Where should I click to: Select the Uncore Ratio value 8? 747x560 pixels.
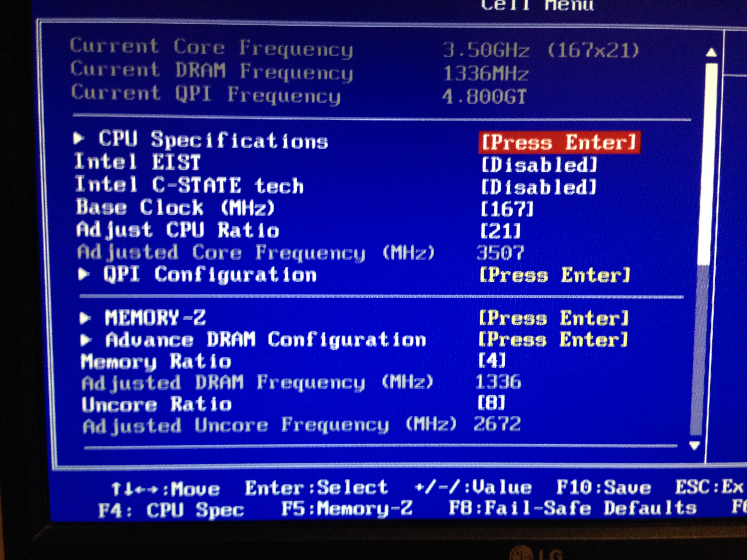[491, 403]
